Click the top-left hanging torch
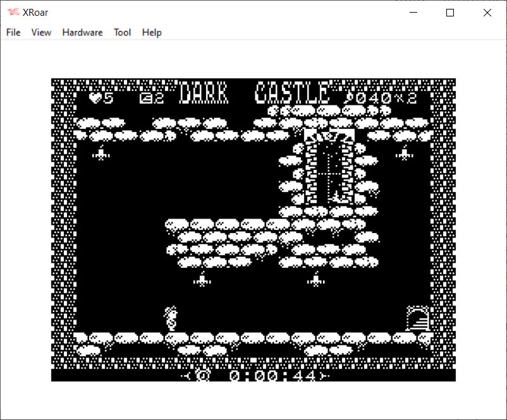 (x=101, y=152)
